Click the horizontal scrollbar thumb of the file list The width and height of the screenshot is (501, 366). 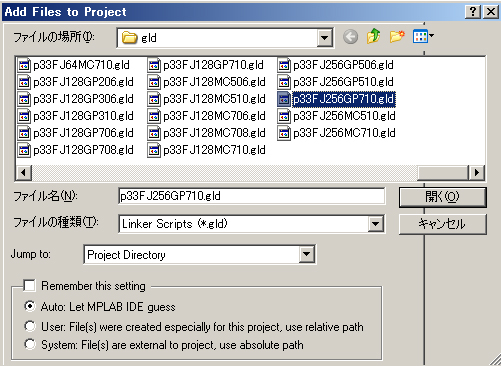tap(443, 173)
